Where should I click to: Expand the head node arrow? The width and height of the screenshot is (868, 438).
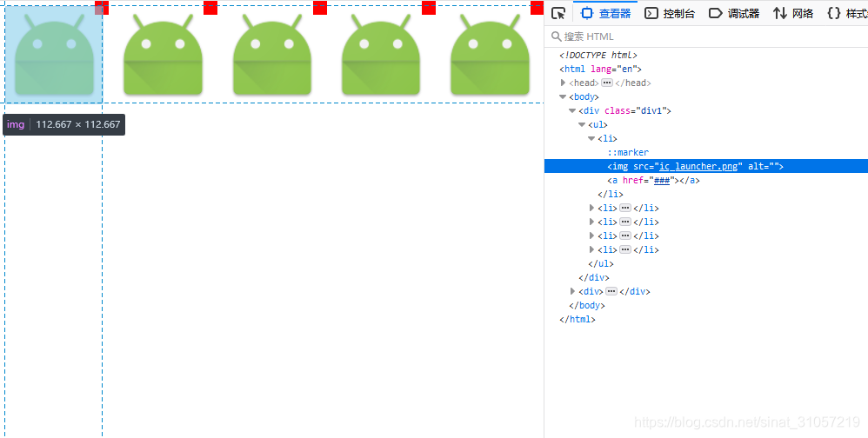point(563,83)
